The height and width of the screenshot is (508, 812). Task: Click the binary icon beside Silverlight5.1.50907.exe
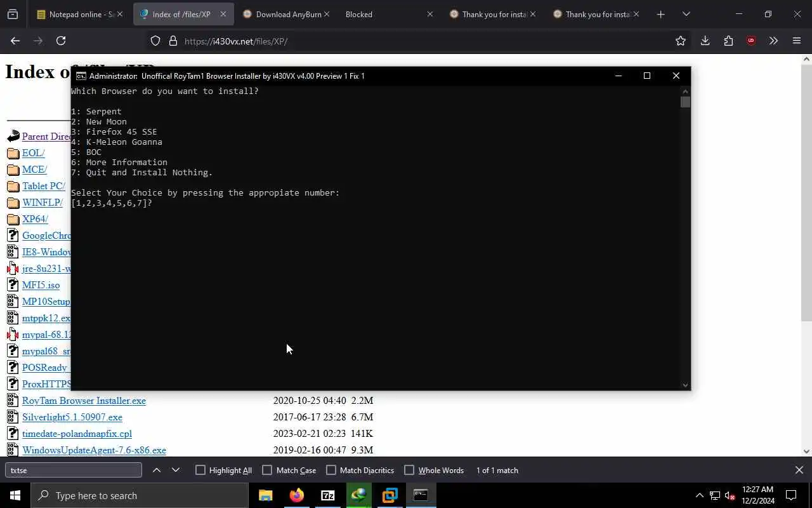click(x=13, y=417)
